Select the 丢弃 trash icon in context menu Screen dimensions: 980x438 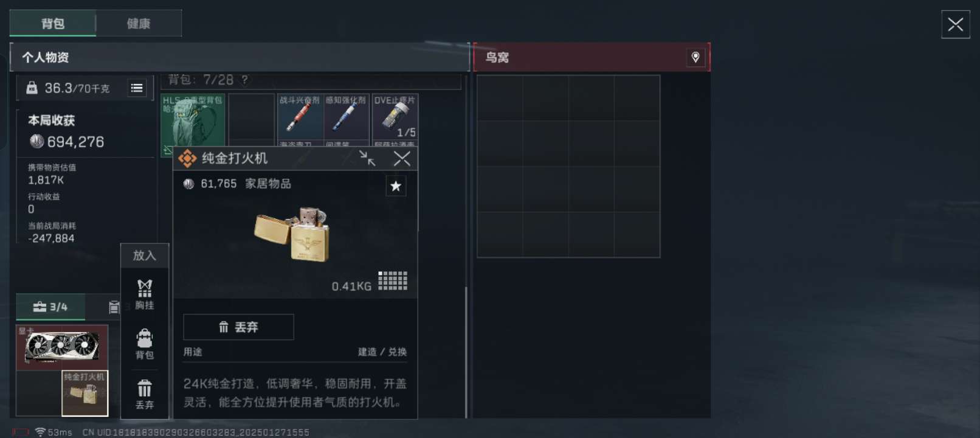click(x=145, y=395)
